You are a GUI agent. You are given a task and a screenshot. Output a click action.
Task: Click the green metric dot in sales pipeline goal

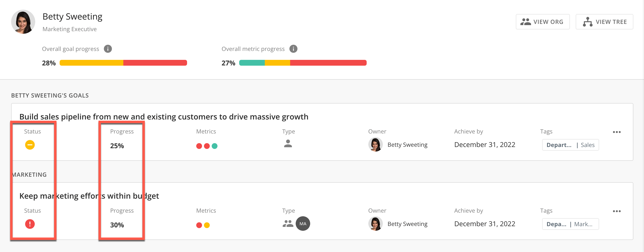click(x=215, y=146)
